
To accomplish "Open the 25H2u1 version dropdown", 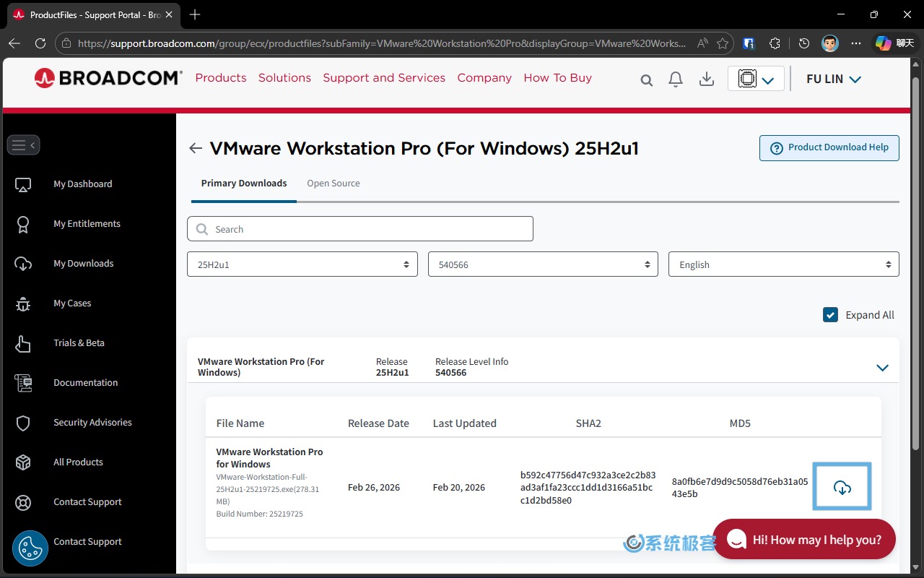I will tap(302, 264).
